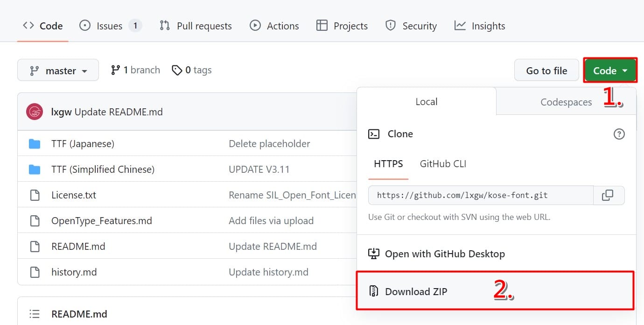Click the README.md heading at bottom

tap(79, 314)
